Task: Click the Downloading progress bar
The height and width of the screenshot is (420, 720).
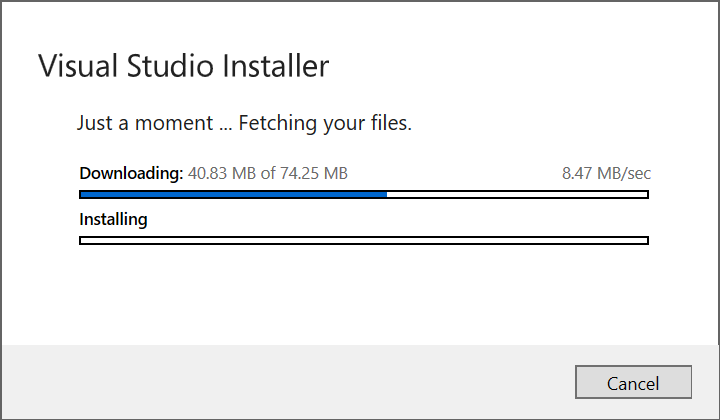Action: 363,194
